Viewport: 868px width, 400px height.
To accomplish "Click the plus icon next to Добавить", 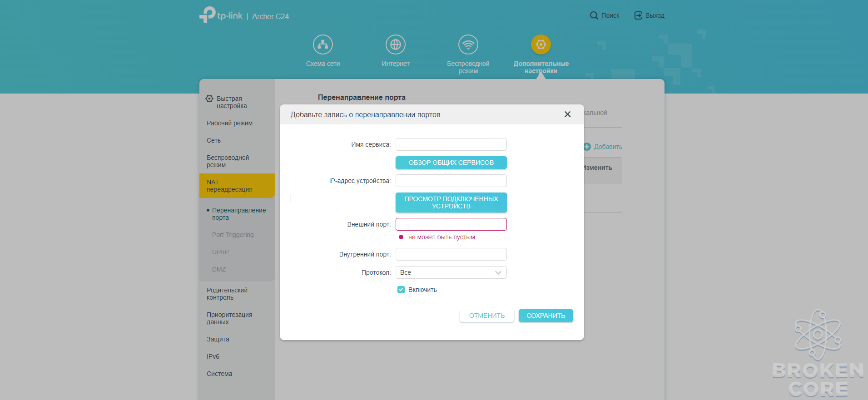I will pos(587,147).
